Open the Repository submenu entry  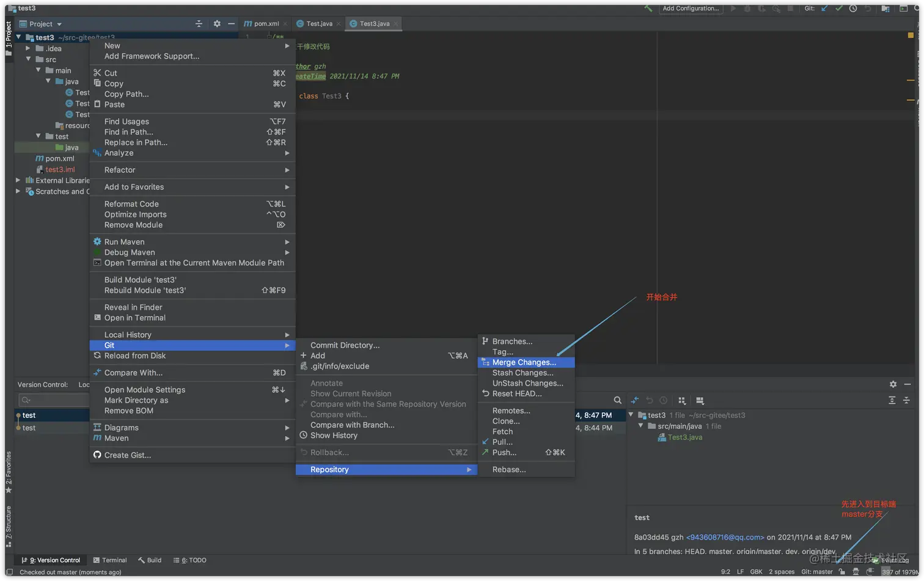pos(386,469)
